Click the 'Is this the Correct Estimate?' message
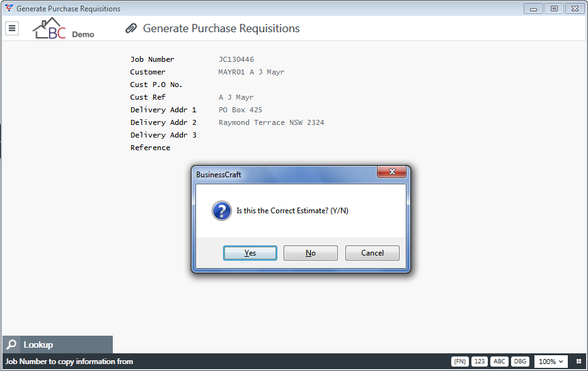Image resolution: width=588 pixels, height=371 pixels. pyautogui.click(x=292, y=211)
